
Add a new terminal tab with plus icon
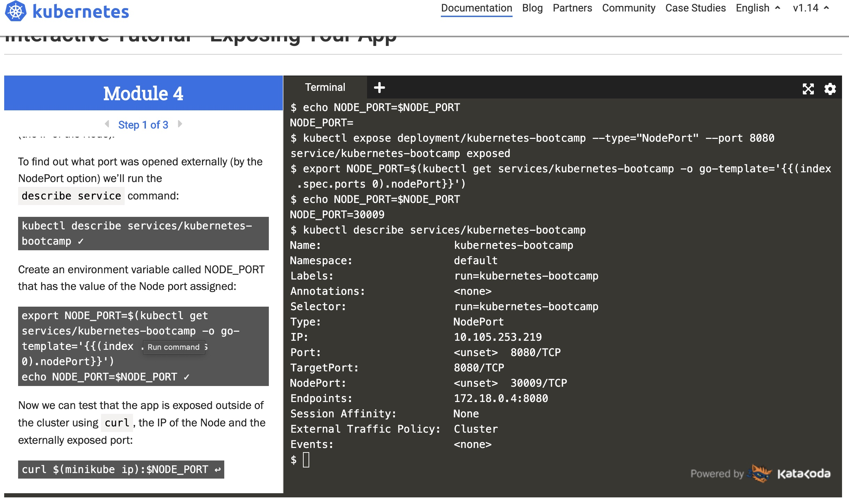pos(379,87)
